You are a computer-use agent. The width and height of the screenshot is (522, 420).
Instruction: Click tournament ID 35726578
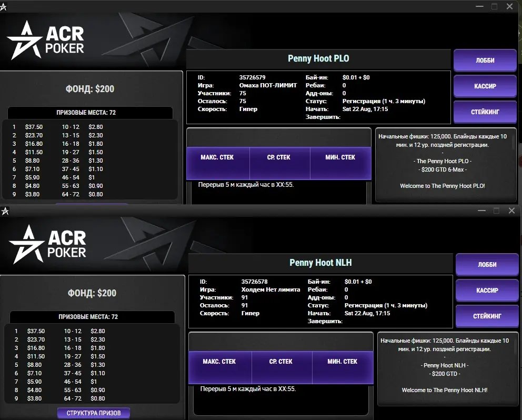click(x=254, y=282)
